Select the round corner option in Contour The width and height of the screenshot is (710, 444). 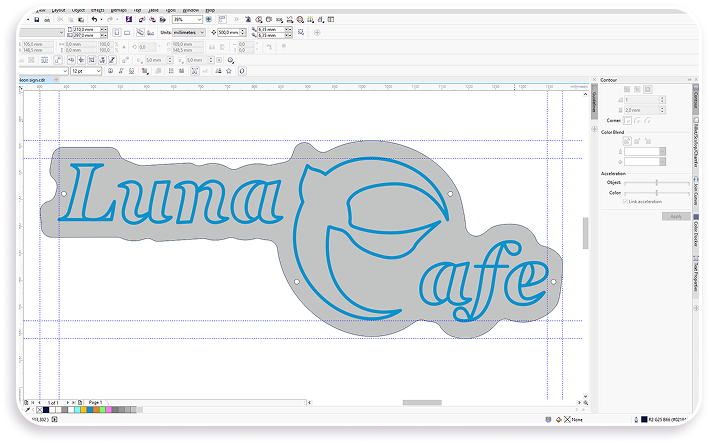tap(637, 121)
